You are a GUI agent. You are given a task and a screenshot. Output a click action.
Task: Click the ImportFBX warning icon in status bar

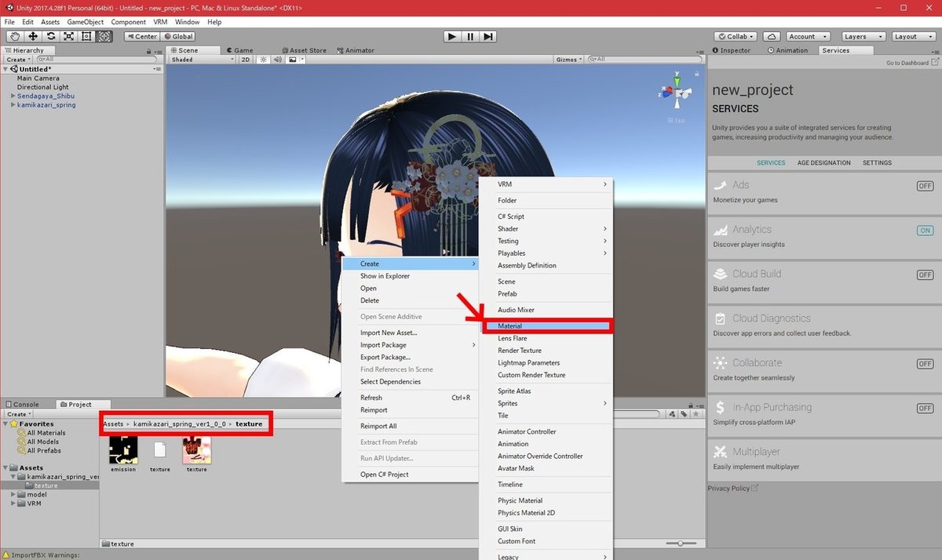(6, 554)
